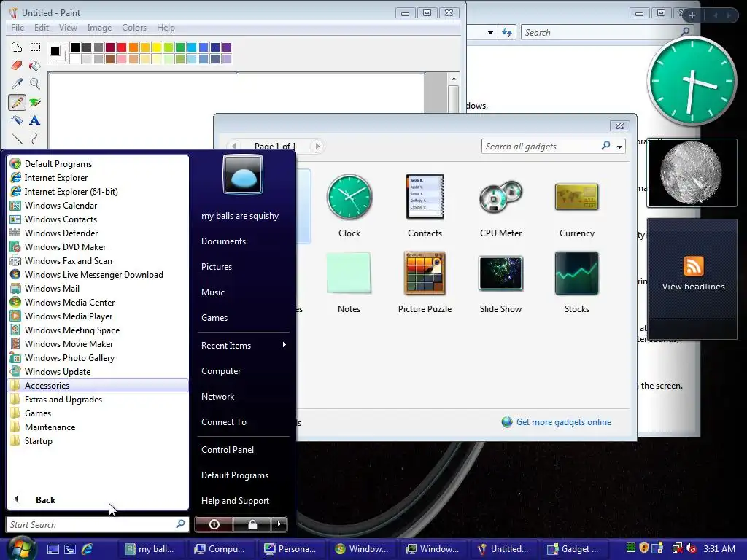Choose the Fill With Color bucket tool

pyautogui.click(x=35, y=65)
